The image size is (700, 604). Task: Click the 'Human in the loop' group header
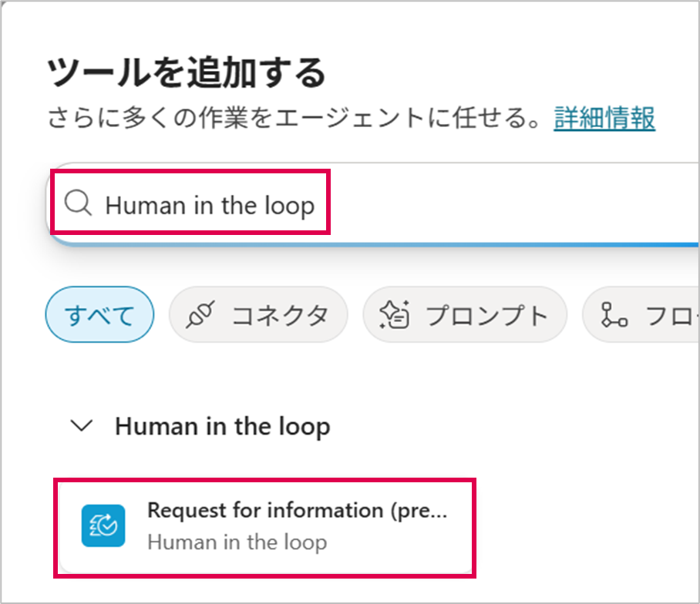click(223, 427)
